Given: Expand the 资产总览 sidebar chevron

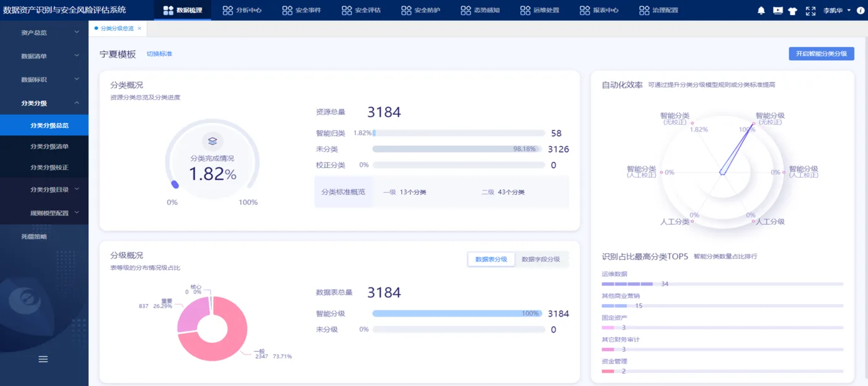Looking at the screenshot, I should 77,32.
